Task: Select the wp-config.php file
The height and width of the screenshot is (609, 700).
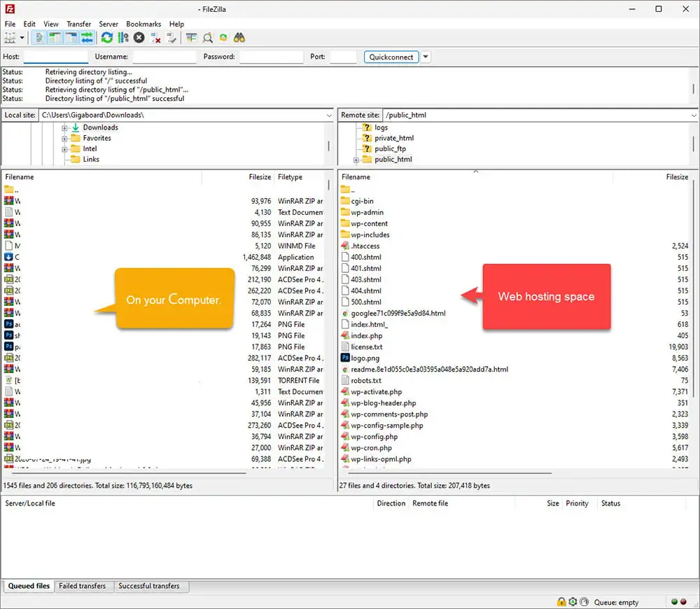Action: [374, 437]
